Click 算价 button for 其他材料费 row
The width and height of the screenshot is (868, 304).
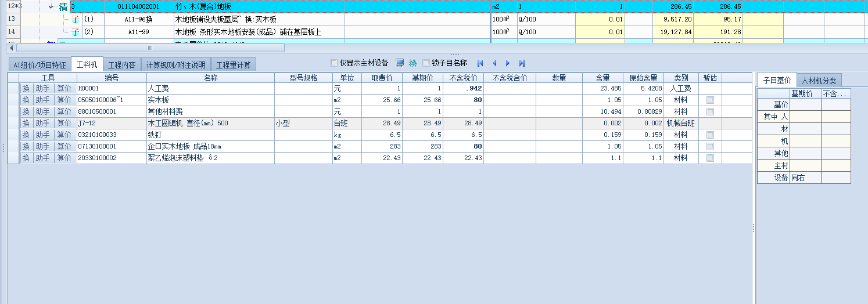(64, 111)
